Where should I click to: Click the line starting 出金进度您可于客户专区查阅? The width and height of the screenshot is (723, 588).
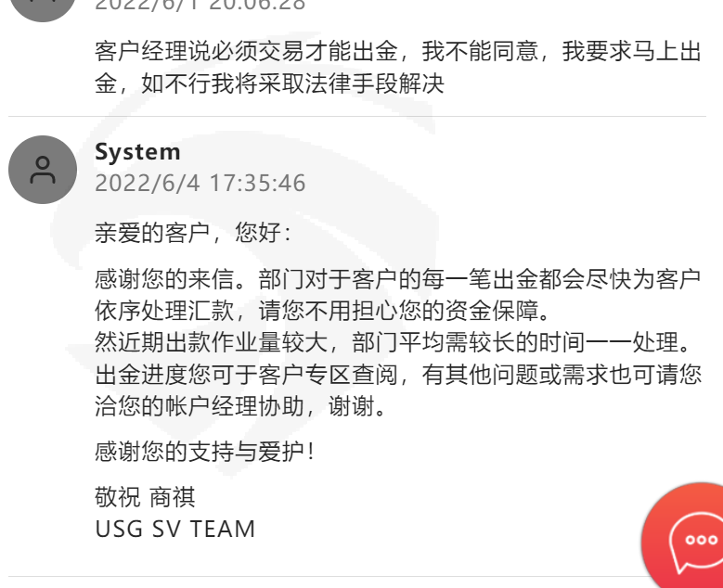pos(398,374)
